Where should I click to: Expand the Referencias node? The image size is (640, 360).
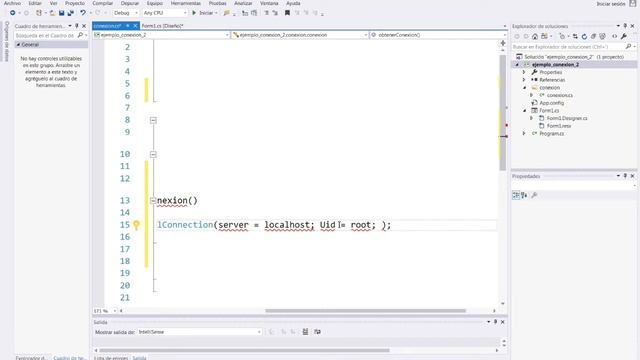(524, 80)
